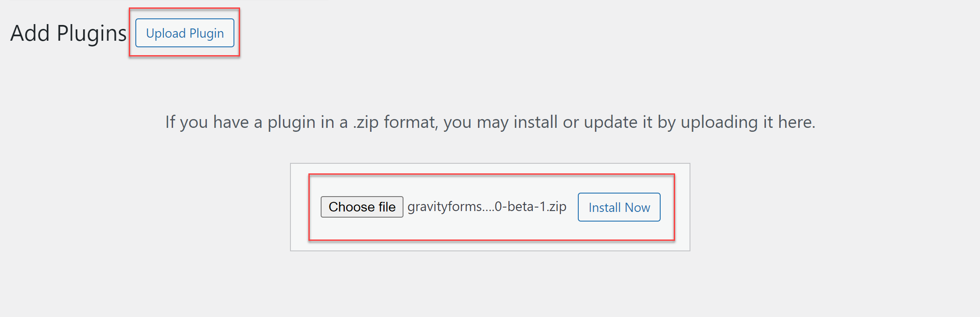The image size is (980, 317).
Task: Click the gravityforms....0-beta-1.zip label
Action: pos(486,207)
